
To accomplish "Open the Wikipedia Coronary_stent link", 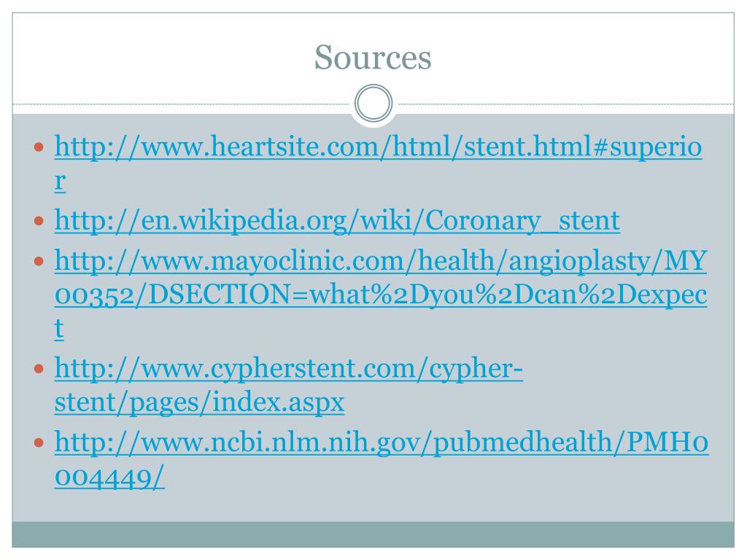I will point(337,220).
